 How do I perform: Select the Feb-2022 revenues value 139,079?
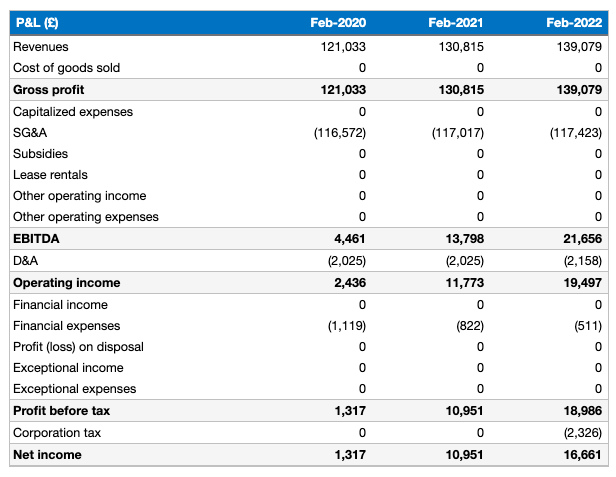[x=581, y=46]
